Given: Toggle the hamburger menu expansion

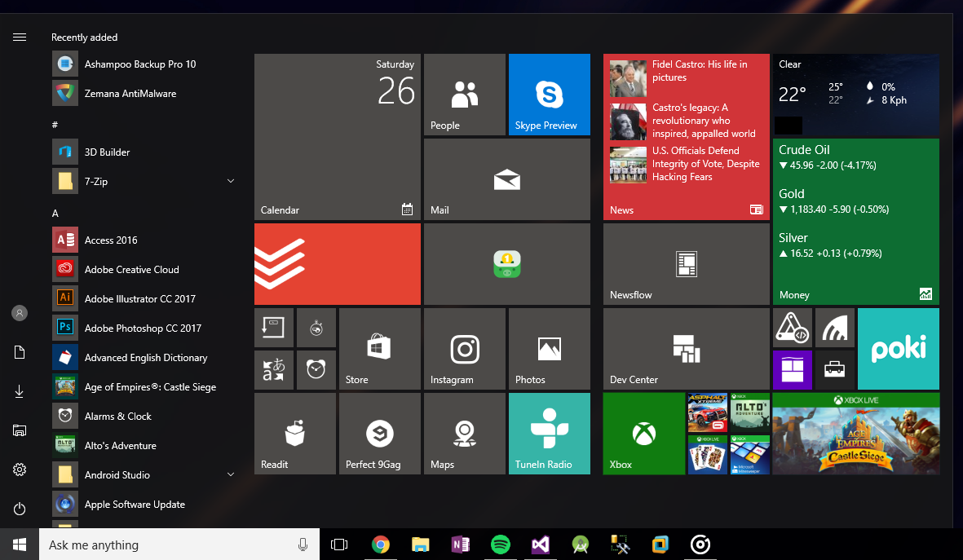Looking at the screenshot, I should click(x=20, y=37).
